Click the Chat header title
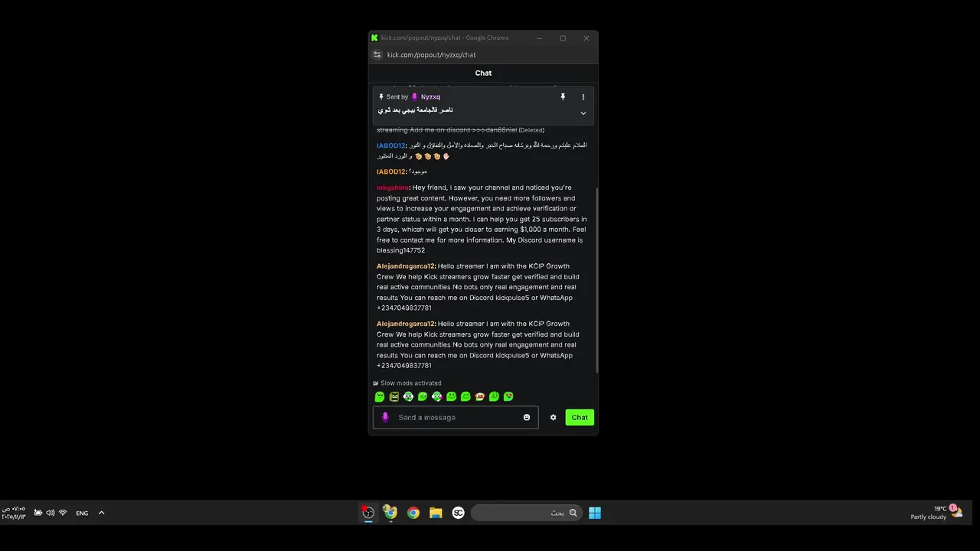980x551 pixels. 483,73
